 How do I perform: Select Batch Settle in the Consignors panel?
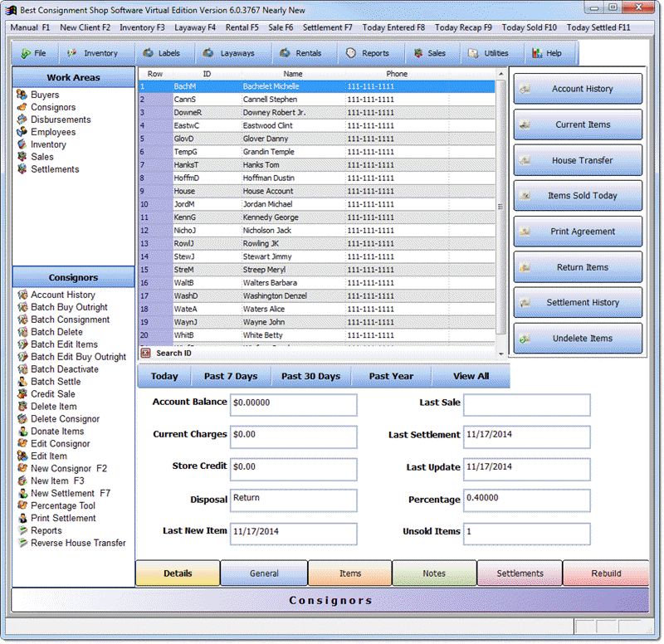pos(50,381)
